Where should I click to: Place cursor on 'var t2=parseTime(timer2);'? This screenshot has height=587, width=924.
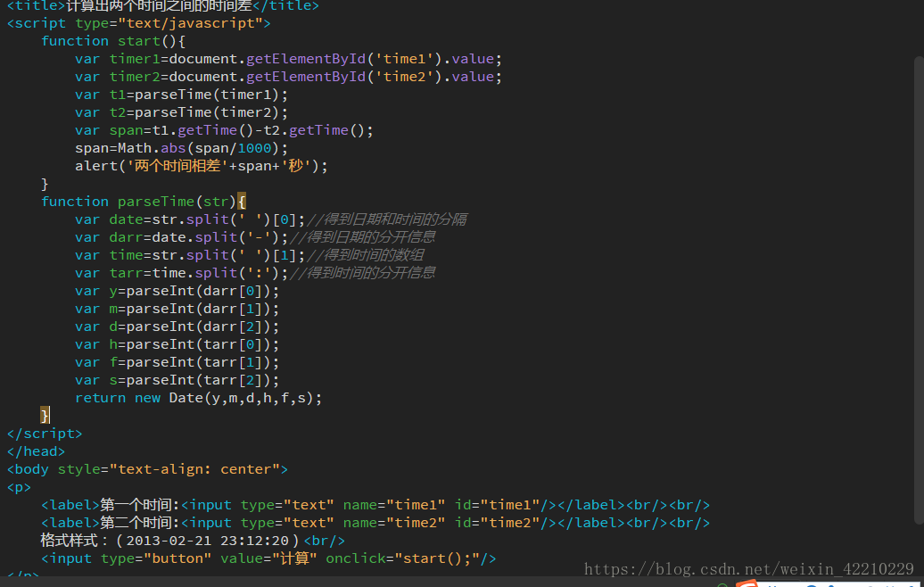pos(182,112)
